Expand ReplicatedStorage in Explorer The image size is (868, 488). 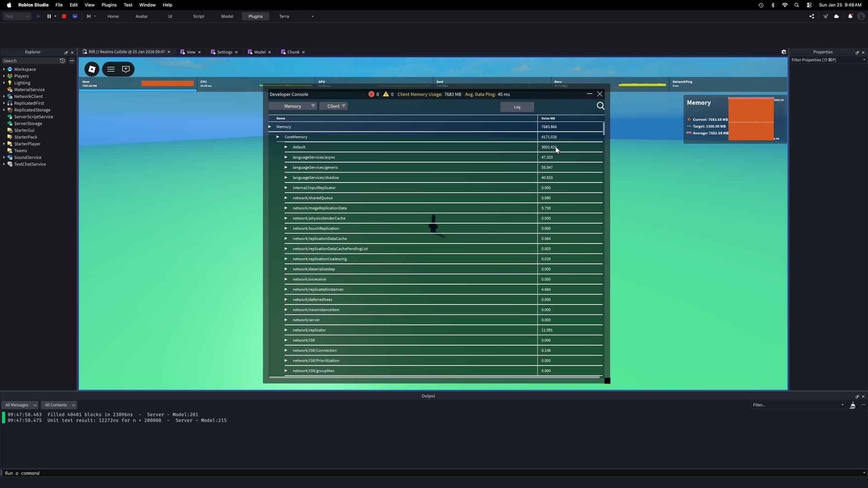pos(4,110)
